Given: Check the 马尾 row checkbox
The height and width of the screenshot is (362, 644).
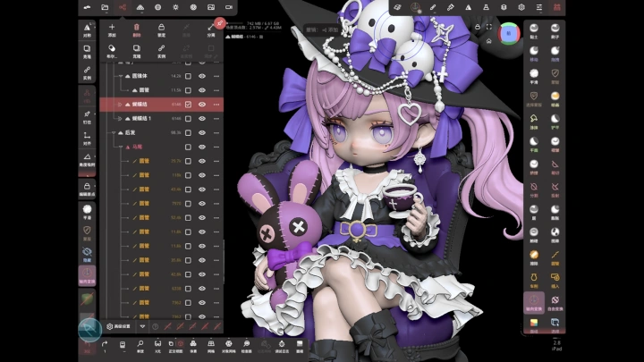Looking at the screenshot, I should click(188, 147).
